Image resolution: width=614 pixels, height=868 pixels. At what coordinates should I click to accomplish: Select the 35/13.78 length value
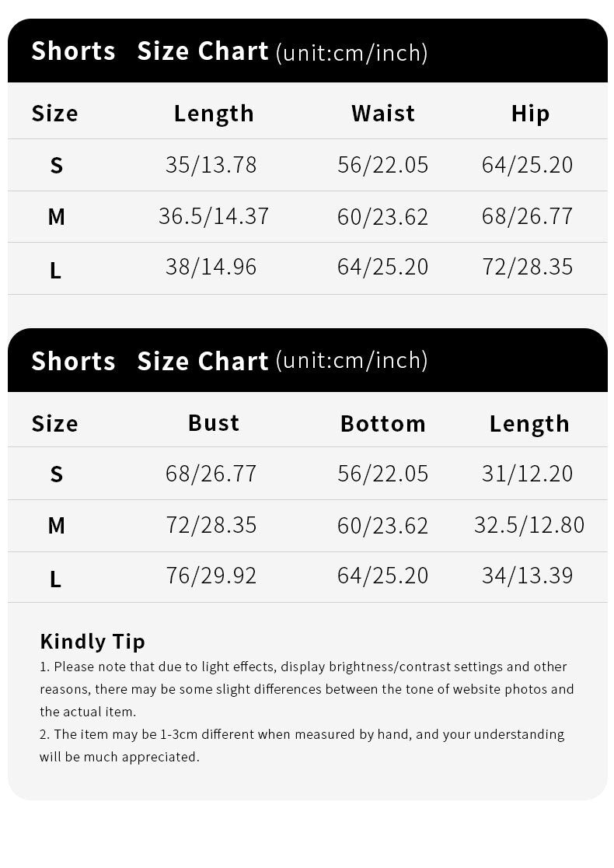(x=211, y=165)
